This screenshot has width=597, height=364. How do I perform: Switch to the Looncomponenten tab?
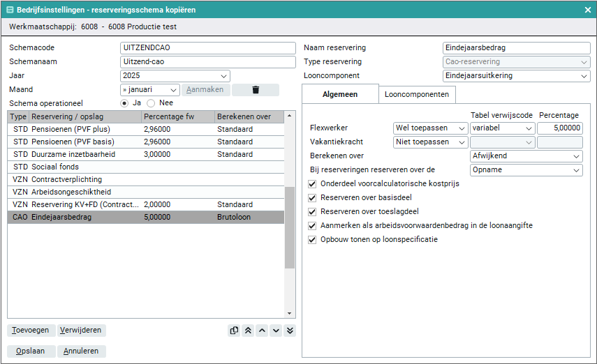pos(418,94)
